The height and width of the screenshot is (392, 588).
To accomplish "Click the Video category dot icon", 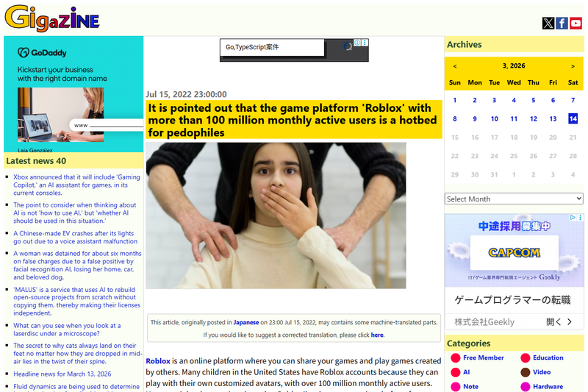I will (526, 372).
